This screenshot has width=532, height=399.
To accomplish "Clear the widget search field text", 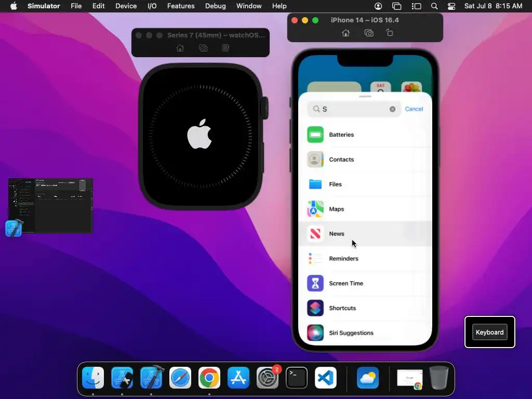I will pos(393,109).
